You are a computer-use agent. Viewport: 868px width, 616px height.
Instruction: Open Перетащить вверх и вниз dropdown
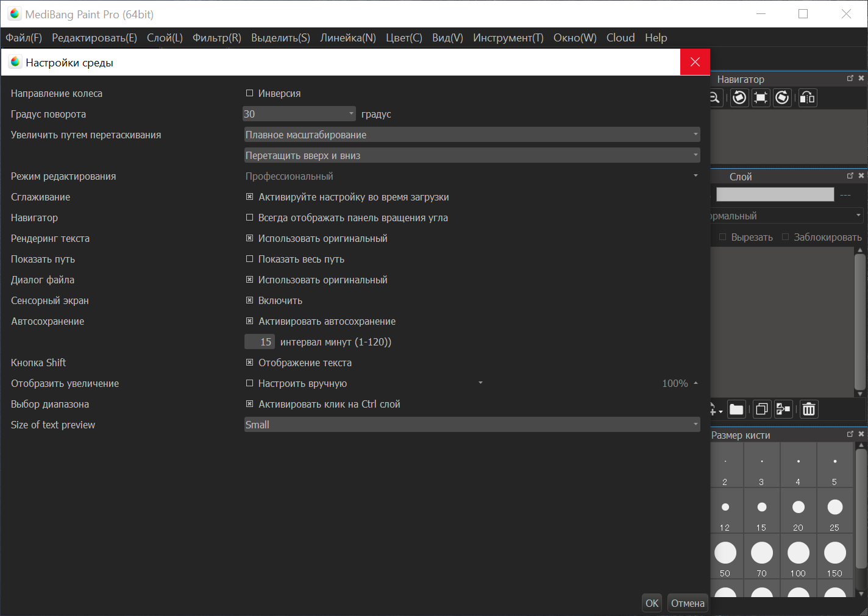(x=472, y=155)
